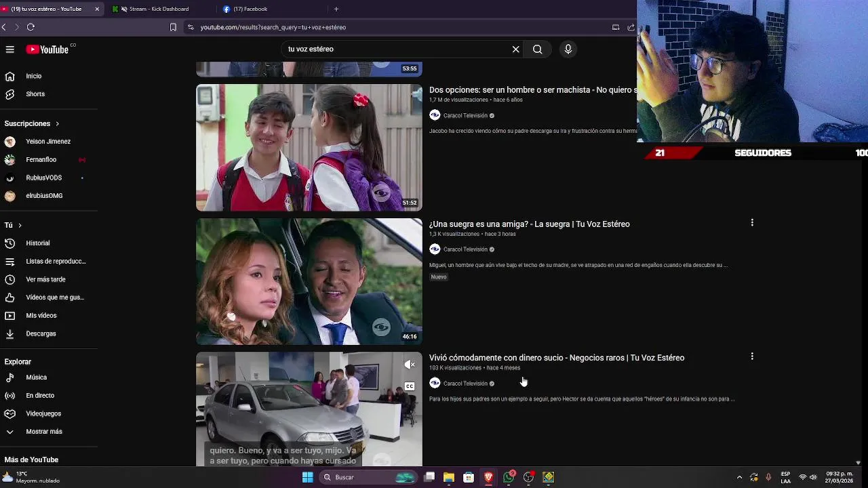Image resolution: width=868 pixels, height=488 pixels.
Task: Close the YouTube tab
Action: [x=97, y=9]
